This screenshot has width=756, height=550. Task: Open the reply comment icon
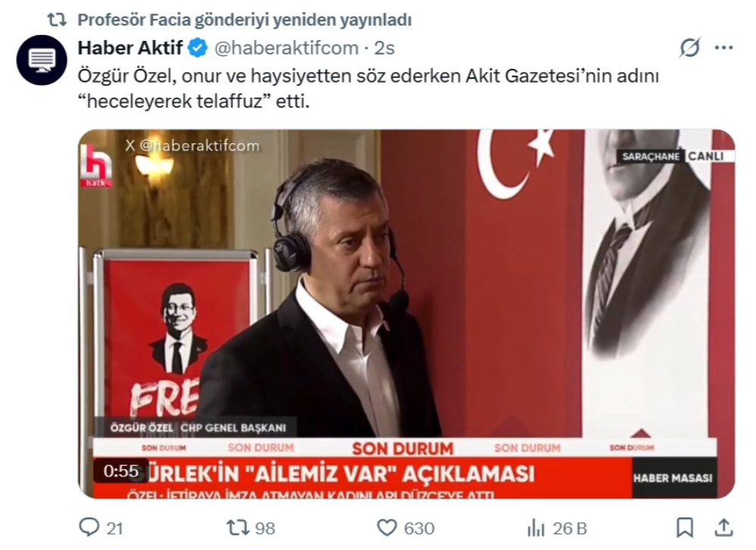89,527
